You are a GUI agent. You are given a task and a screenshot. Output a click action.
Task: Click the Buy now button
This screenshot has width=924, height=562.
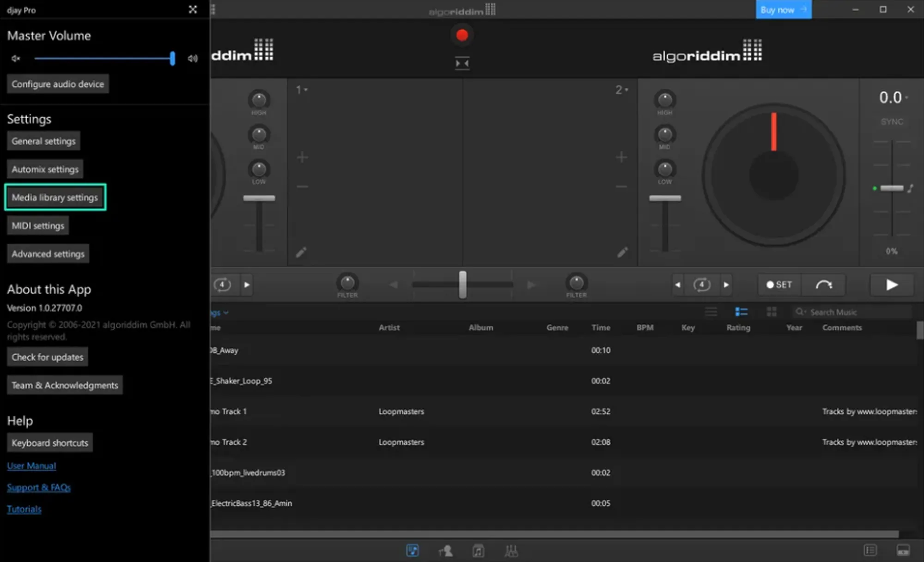tap(783, 9)
